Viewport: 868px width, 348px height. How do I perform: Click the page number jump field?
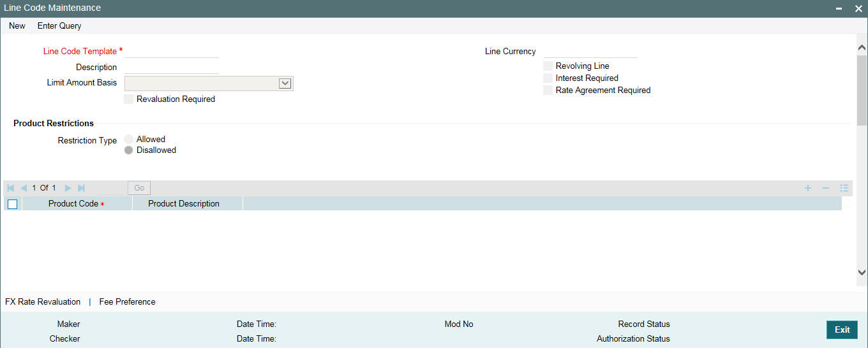click(110, 188)
